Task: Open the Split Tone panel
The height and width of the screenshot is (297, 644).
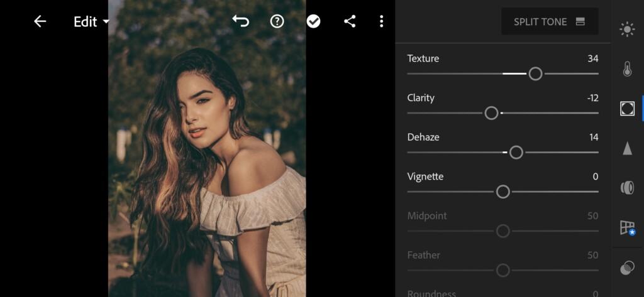Action: pyautogui.click(x=550, y=22)
